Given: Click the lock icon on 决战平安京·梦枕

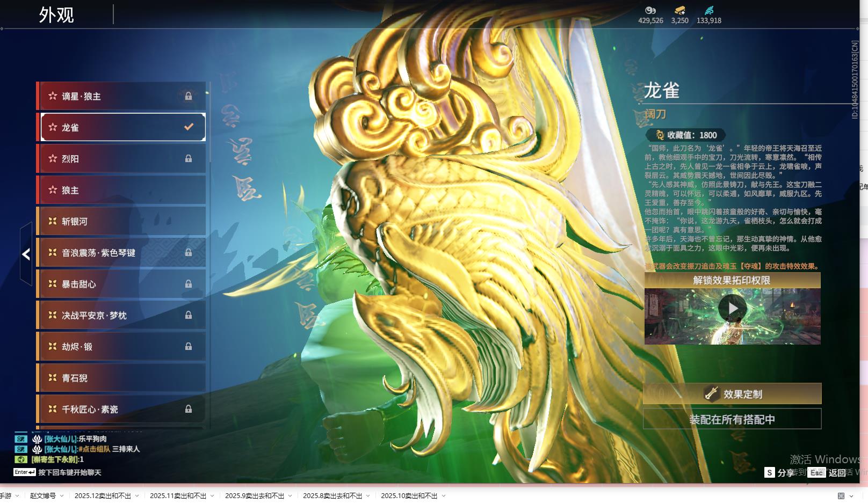Looking at the screenshot, I should click(189, 315).
